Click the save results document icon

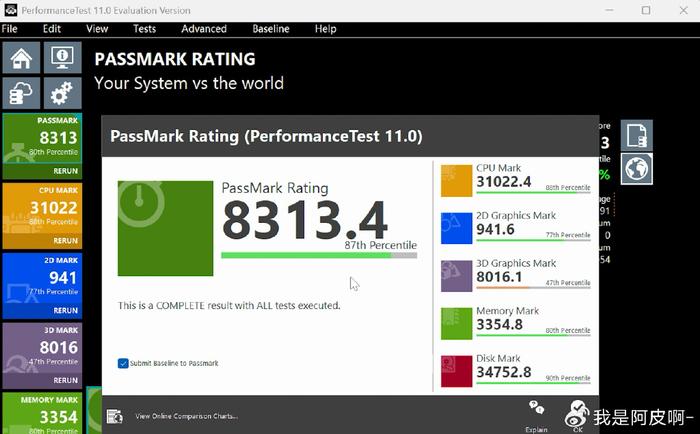click(637, 135)
